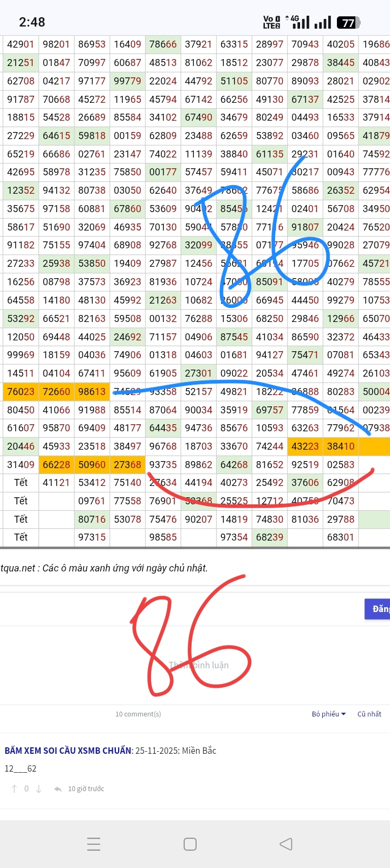Viewport: 390px width, 868px height.
Task: Tap the 10 comment(s) count label
Action: pyautogui.click(x=138, y=714)
